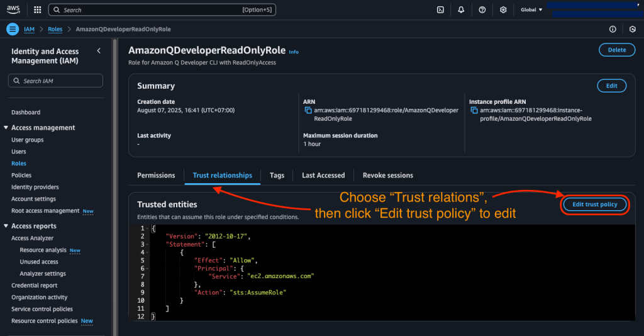
Task: Open Roles in the sidebar
Action: click(x=19, y=164)
